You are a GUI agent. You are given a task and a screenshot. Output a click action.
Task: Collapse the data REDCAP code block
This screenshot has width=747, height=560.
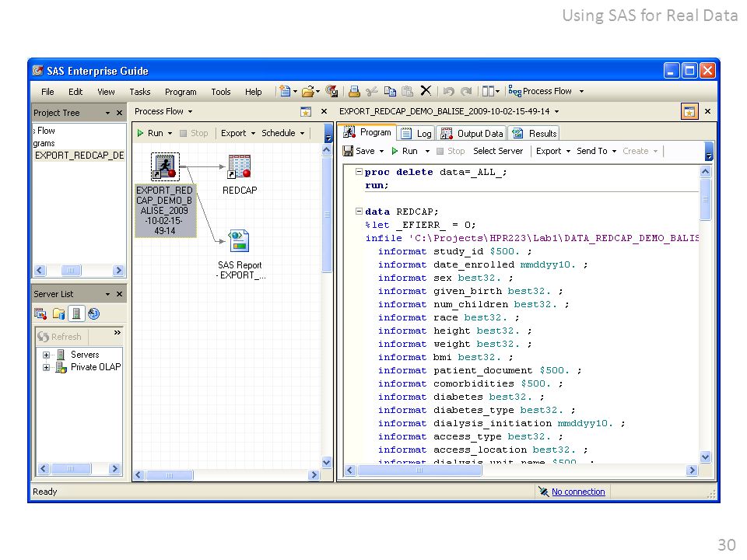pos(359,211)
